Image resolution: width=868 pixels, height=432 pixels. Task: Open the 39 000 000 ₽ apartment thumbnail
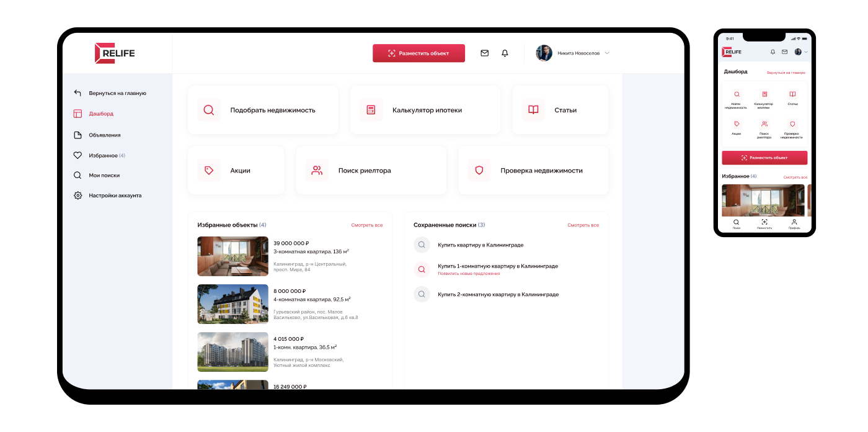pyautogui.click(x=232, y=256)
